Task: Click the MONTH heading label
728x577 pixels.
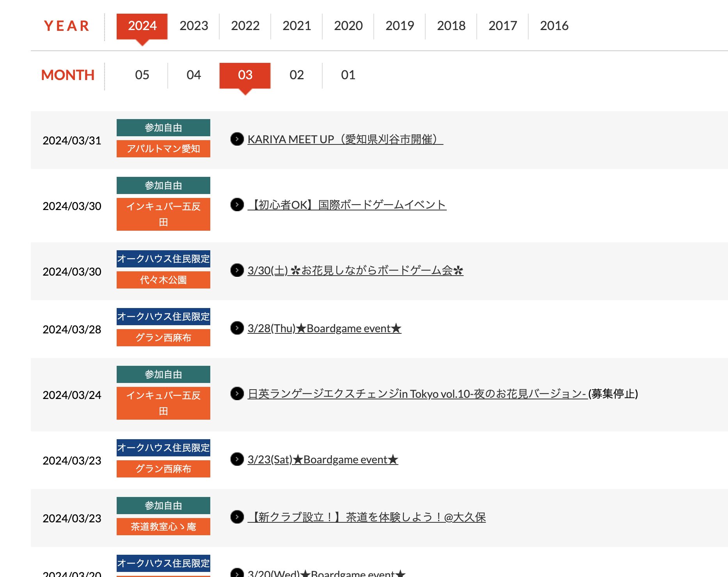Action: [x=68, y=75]
